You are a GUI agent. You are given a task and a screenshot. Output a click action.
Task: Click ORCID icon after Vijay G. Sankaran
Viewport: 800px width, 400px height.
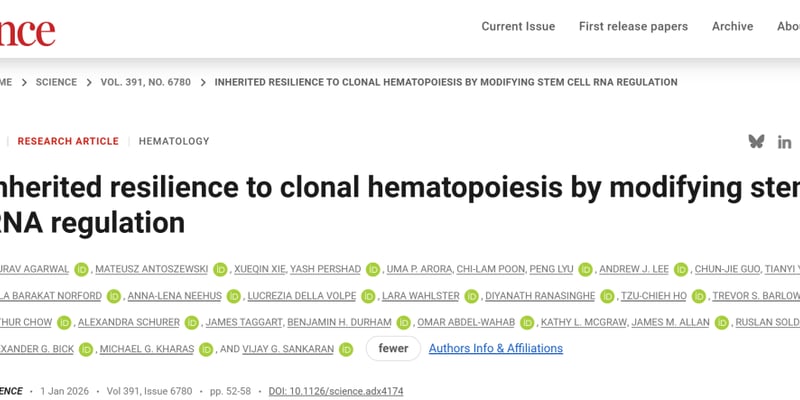click(x=346, y=349)
